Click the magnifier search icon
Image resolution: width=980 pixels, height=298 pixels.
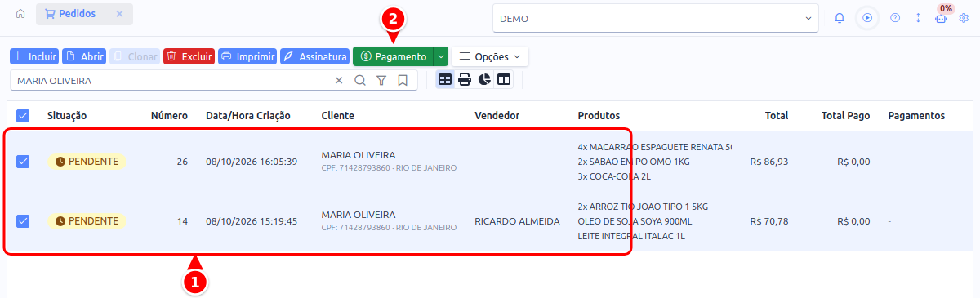(x=360, y=81)
